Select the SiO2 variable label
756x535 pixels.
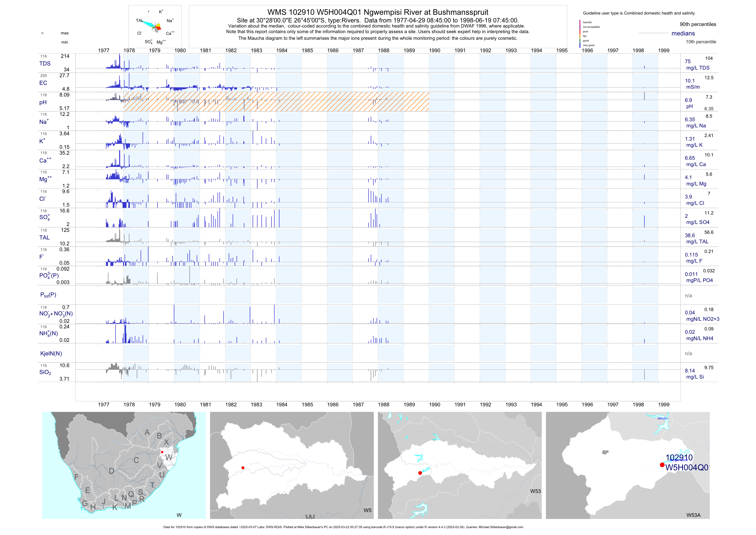pos(45,372)
